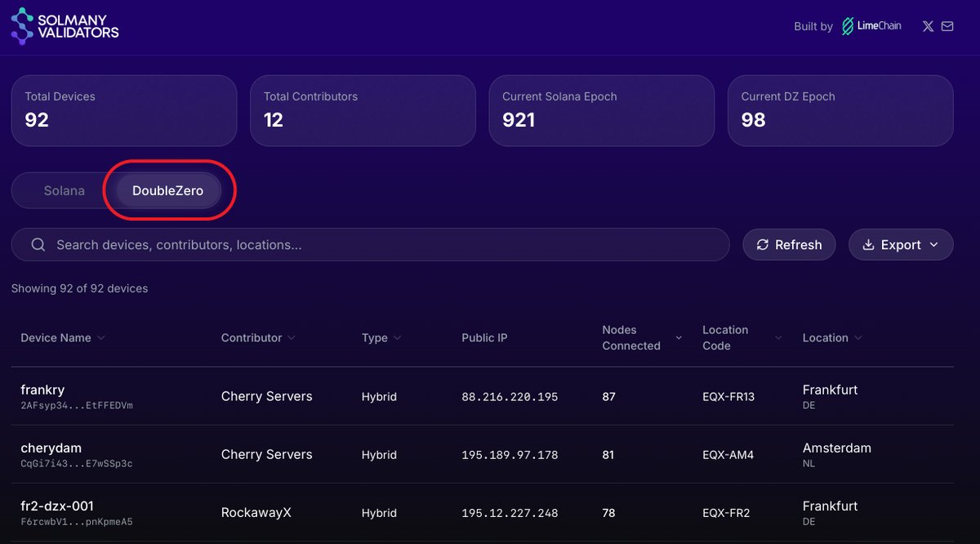Click the RockawayX contributor cell

click(x=256, y=513)
